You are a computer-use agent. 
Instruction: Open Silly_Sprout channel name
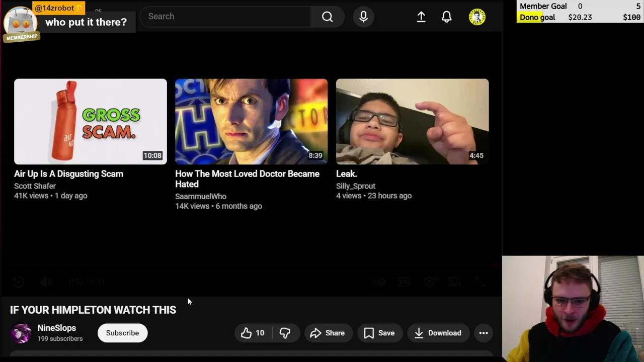pyautogui.click(x=356, y=186)
